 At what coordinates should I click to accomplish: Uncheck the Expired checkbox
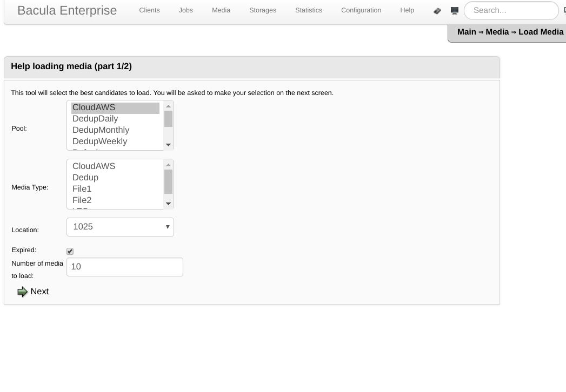click(70, 252)
